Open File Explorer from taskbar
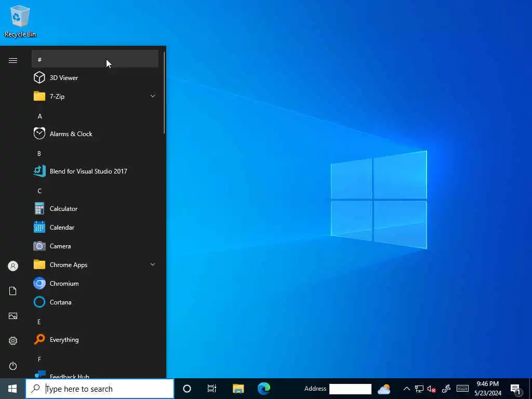 (x=238, y=389)
